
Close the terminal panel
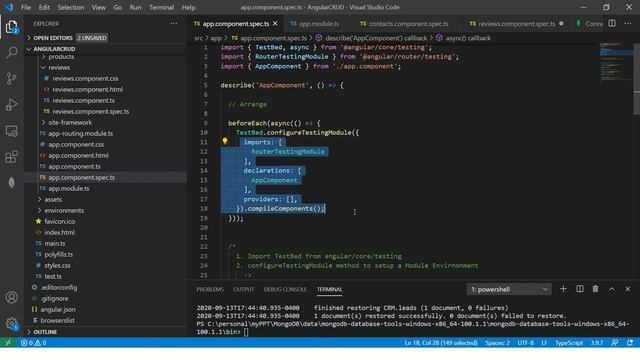point(627,289)
